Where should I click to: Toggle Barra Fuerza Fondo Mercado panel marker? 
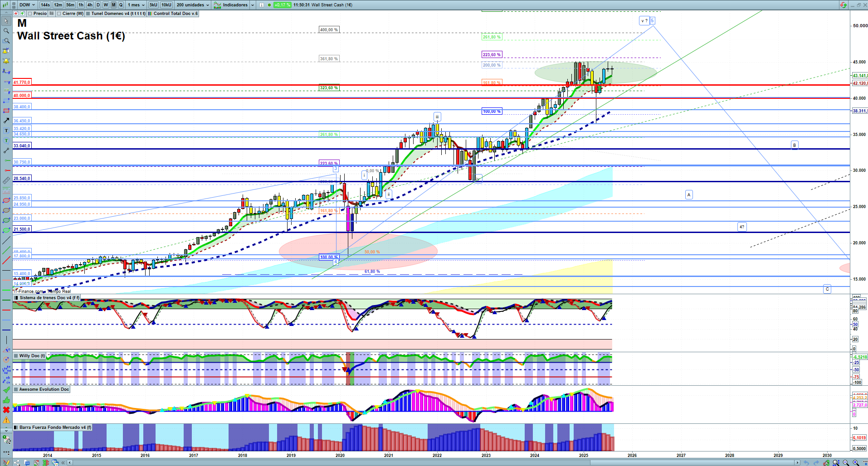(16, 427)
